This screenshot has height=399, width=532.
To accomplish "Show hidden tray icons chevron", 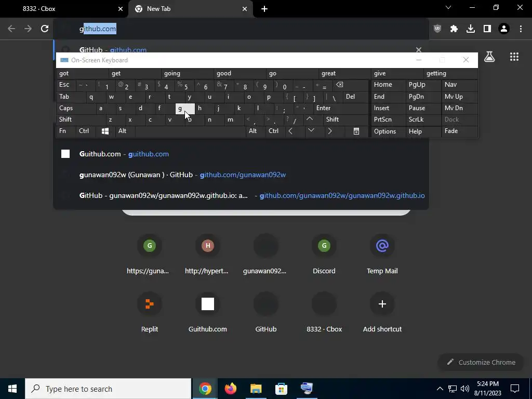I will point(440,389).
